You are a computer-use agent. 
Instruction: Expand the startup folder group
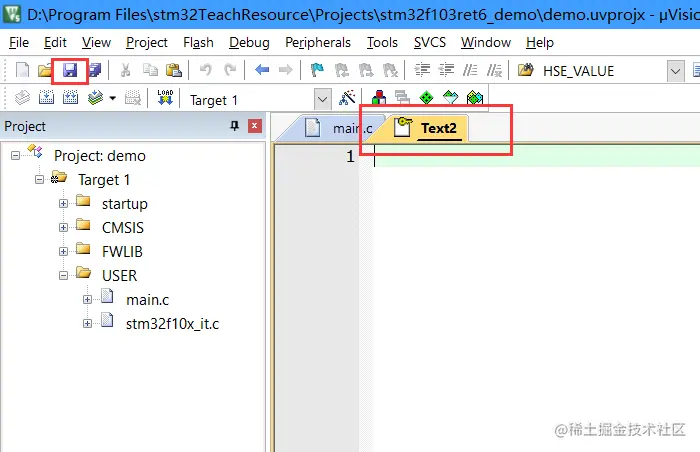(x=63, y=204)
